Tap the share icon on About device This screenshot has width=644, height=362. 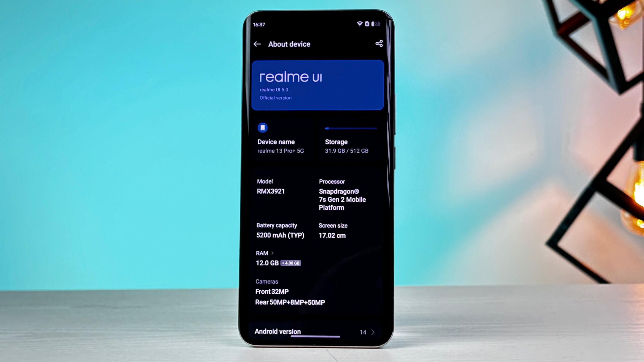pos(379,44)
